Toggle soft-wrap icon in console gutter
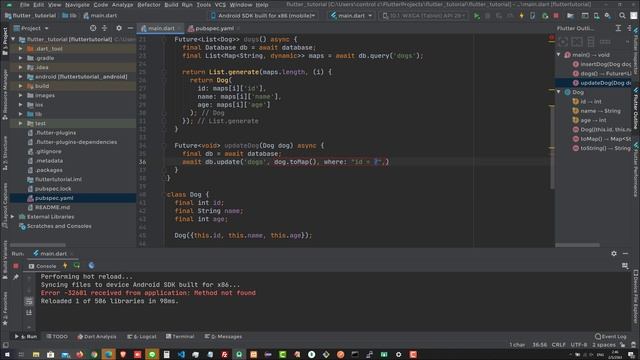The width and height of the screenshot is (640, 360). point(29,302)
